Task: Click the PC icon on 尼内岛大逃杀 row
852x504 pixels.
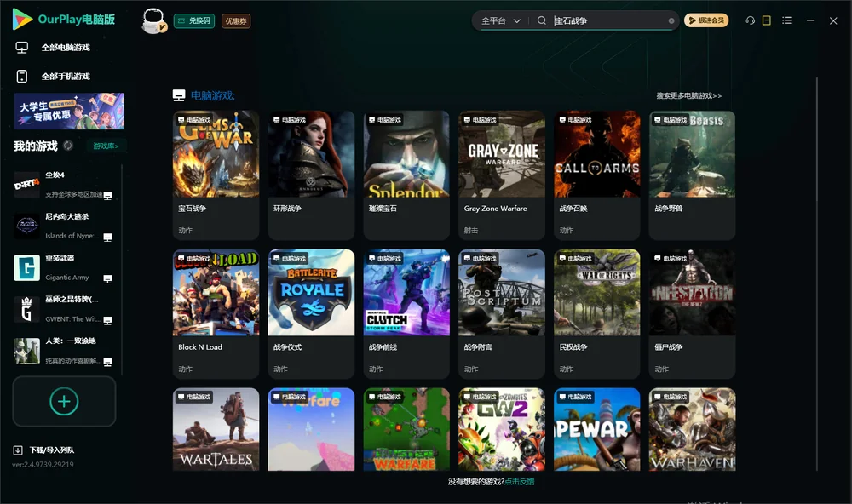Action: pyautogui.click(x=107, y=238)
